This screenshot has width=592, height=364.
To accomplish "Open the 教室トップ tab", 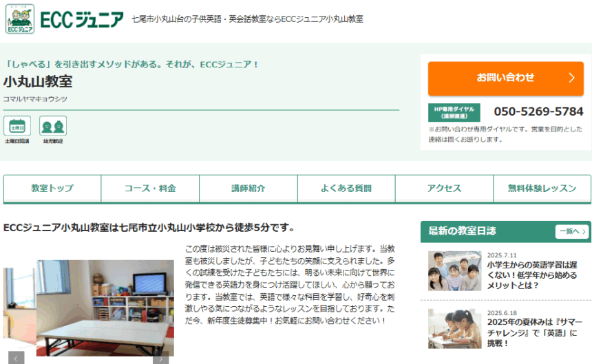I will [52, 189].
